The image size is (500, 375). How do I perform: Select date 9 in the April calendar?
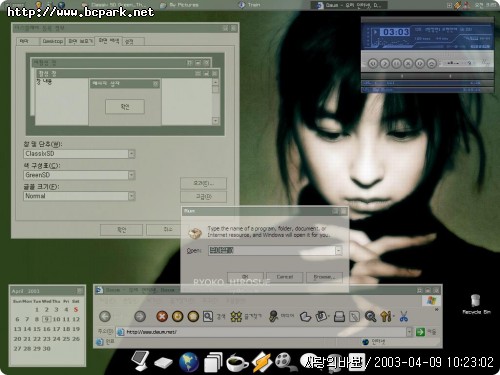[47, 319]
